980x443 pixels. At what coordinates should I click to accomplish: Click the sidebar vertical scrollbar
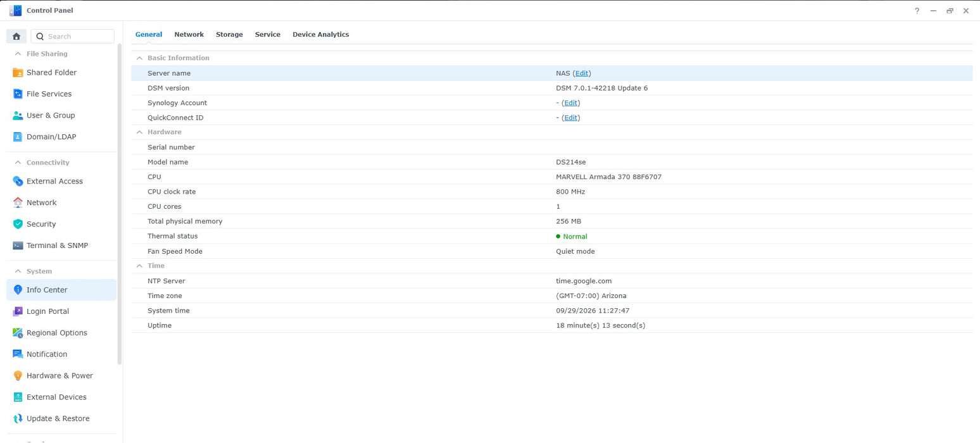point(120,204)
